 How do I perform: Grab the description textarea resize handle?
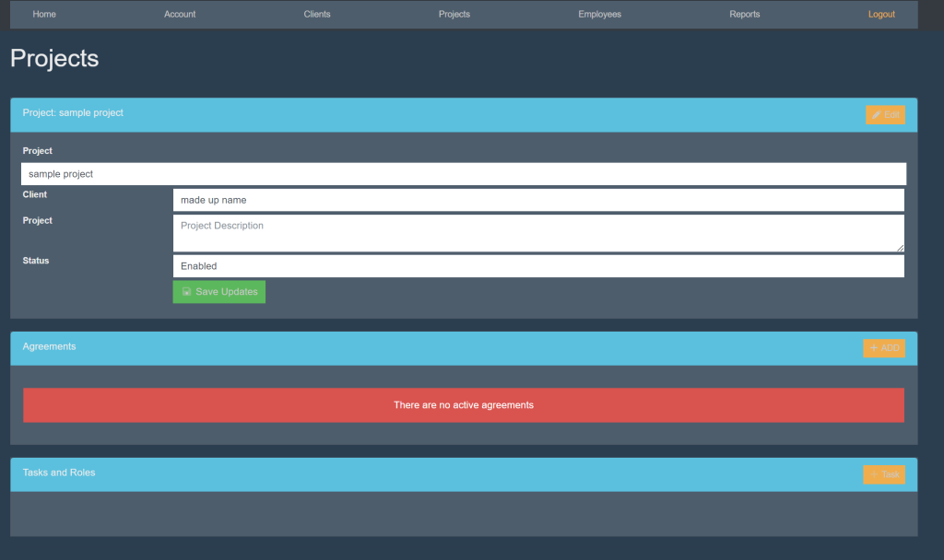[x=900, y=248]
